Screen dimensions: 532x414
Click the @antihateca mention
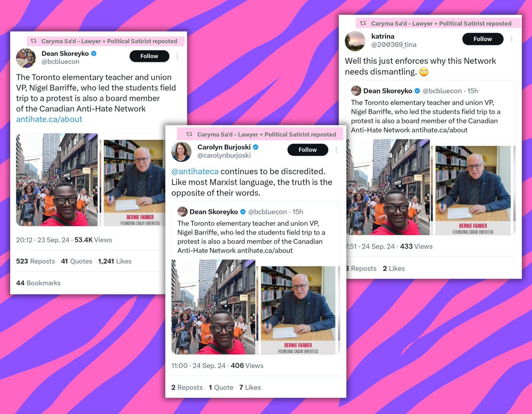[195, 171]
